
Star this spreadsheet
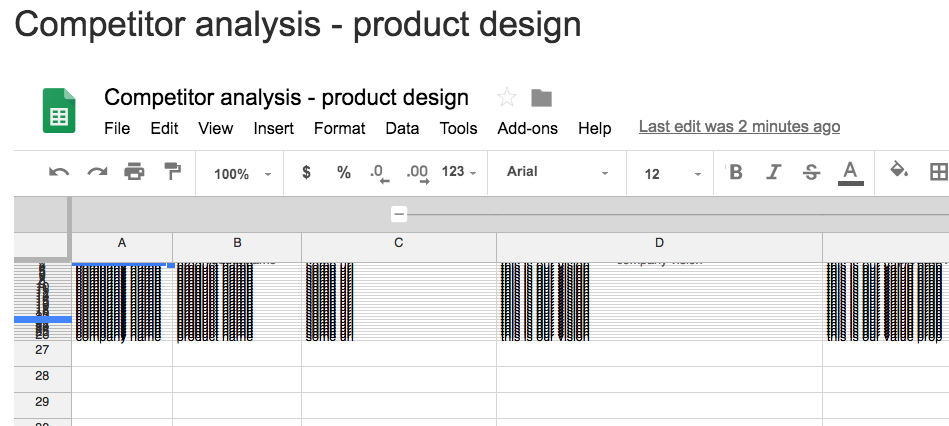(507, 97)
